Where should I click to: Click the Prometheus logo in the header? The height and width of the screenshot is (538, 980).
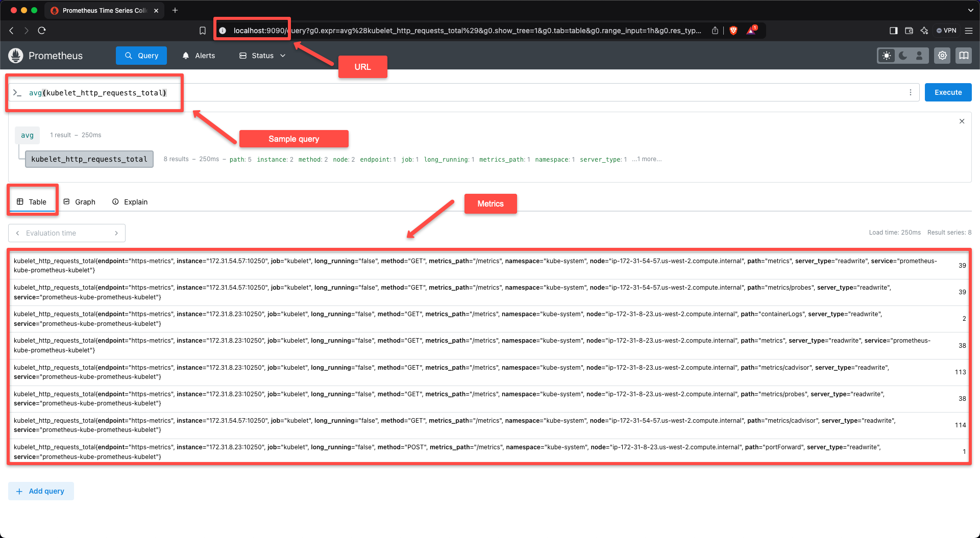pos(15,56)
